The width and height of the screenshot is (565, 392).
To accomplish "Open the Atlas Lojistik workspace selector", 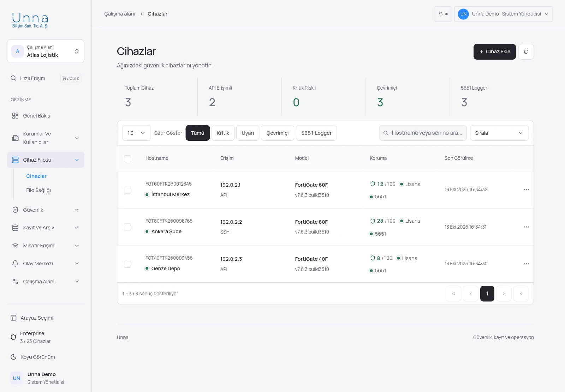I will (x=46, y=51).
